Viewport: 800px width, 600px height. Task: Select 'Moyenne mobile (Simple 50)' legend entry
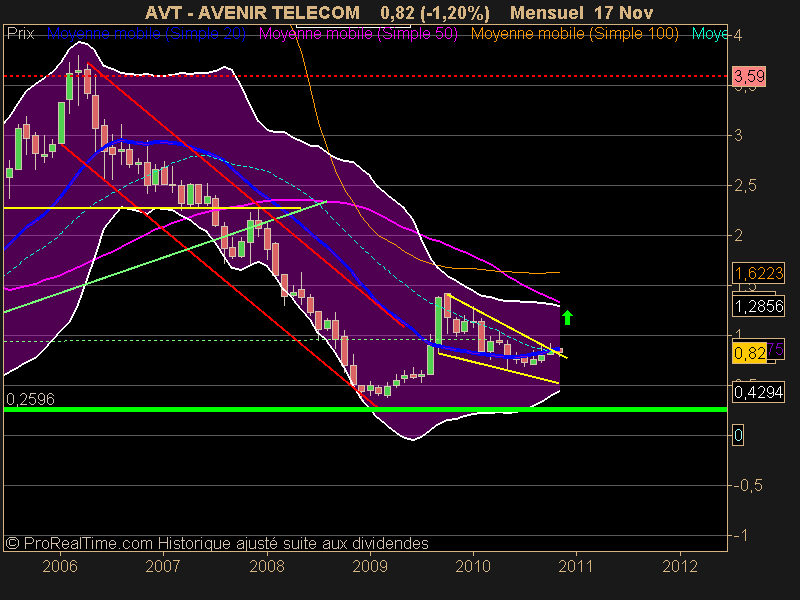click(x=359, y=34)
